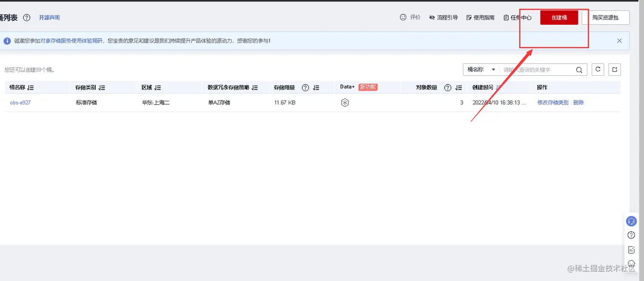
Task: Click the red 创建桶 button
Action: (559, 17)
